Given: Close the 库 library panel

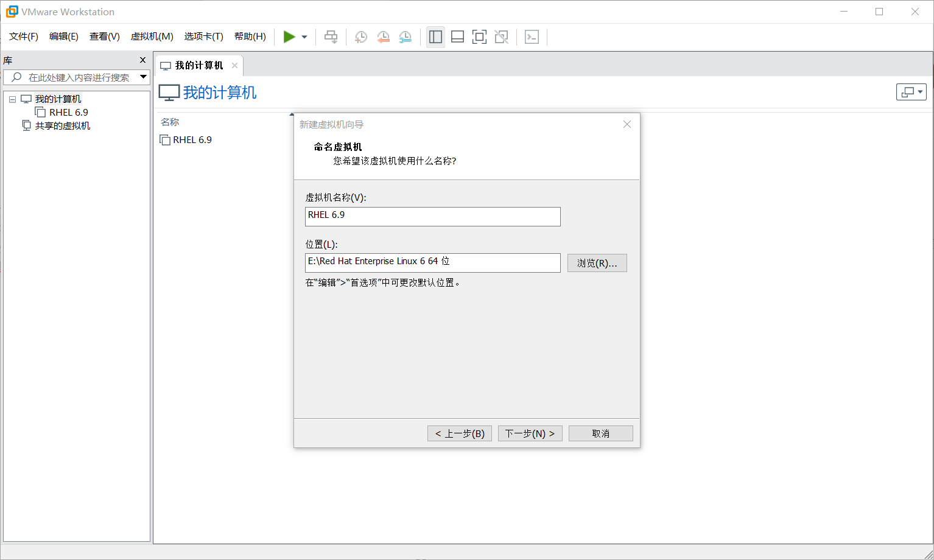Looking at the screenshot, I should coord(143,60).
